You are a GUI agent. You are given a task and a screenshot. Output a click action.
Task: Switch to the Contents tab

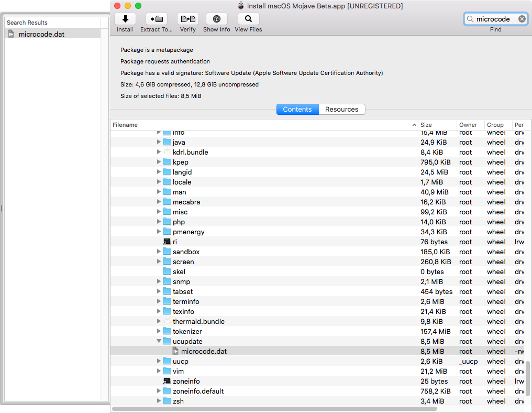(297, 110)
